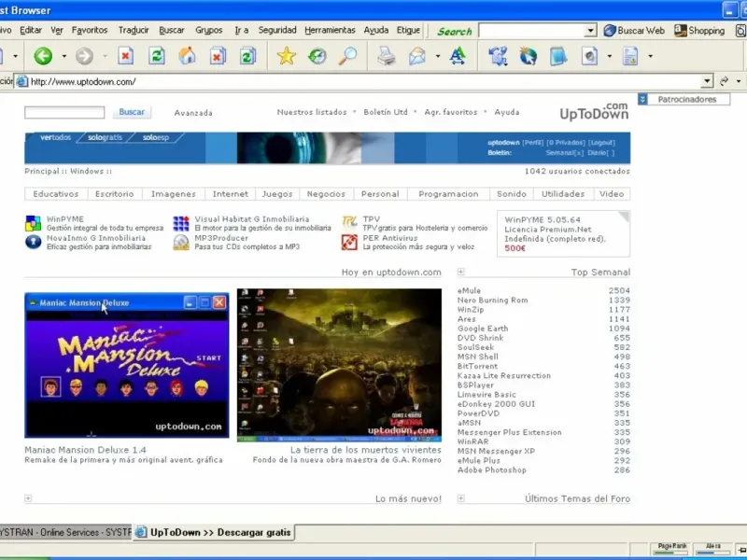Open the Herramientas menu
This screenshot has height=560, width=747.
330,30
